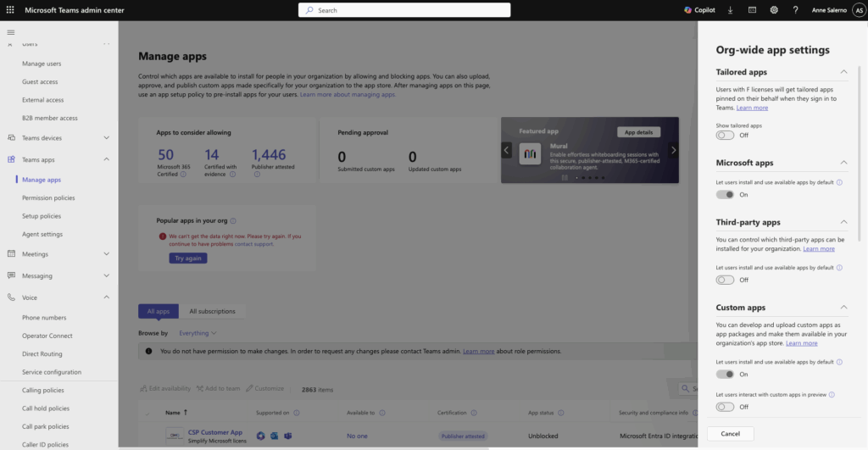This screenshot has width=868, height=450.
Task: Click the Copilot icon in header
Action: coord(699,10)
